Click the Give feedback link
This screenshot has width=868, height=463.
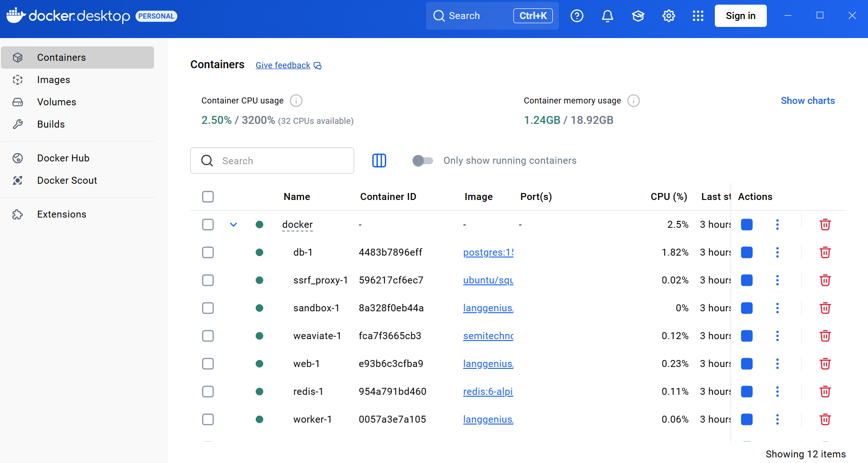tap(288, 65)
